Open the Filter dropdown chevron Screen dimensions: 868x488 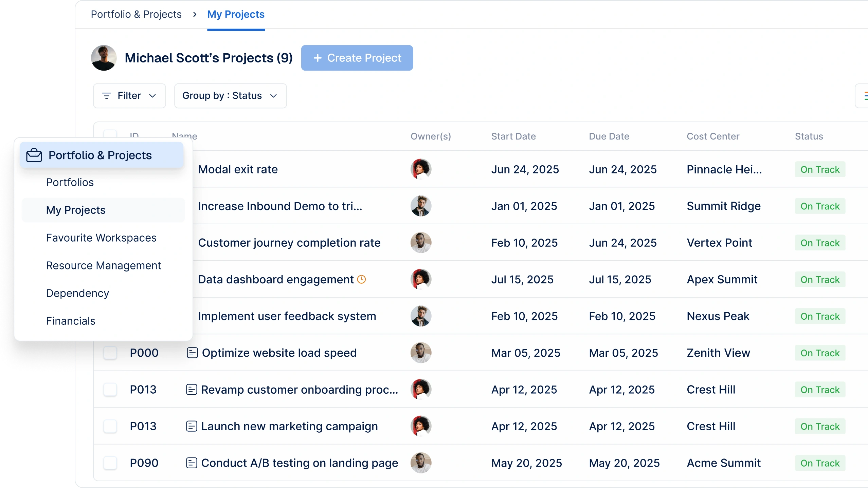click(x=153, y=96)
